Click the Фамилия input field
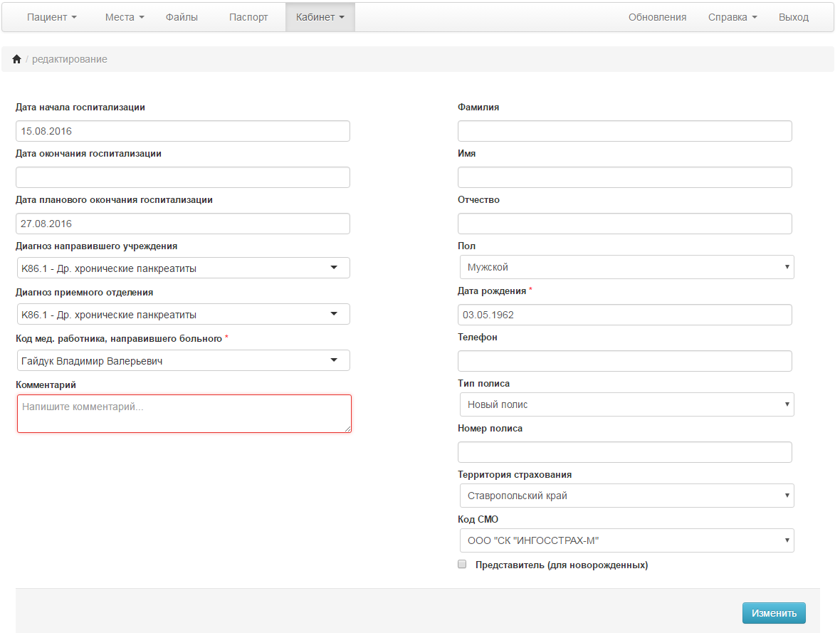Screen dimensions: 840x633 pyautogui.click(x=624, y=131)
